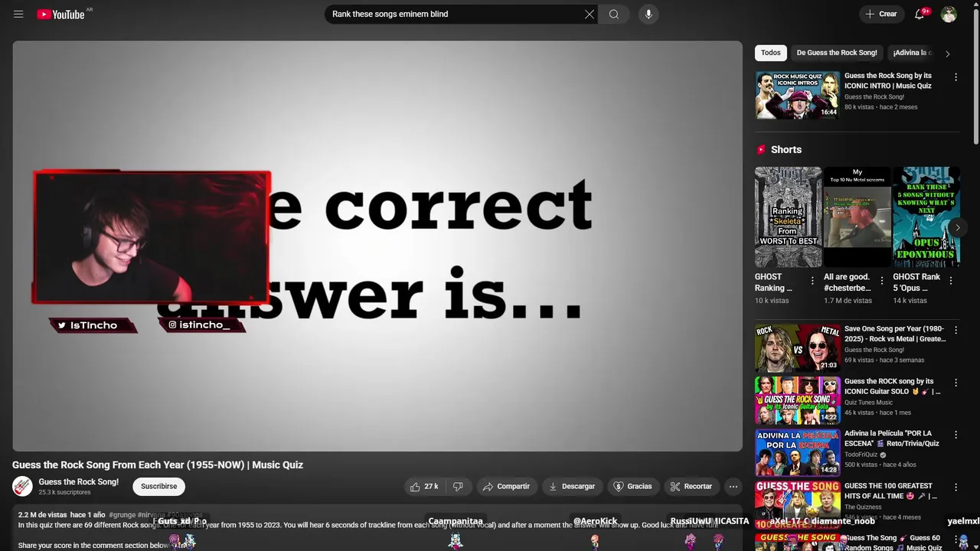The height and width of the screenshot is (551, 980).
Task: Open 'Save One Song per Year' title
Action: [x=895, y=334]
